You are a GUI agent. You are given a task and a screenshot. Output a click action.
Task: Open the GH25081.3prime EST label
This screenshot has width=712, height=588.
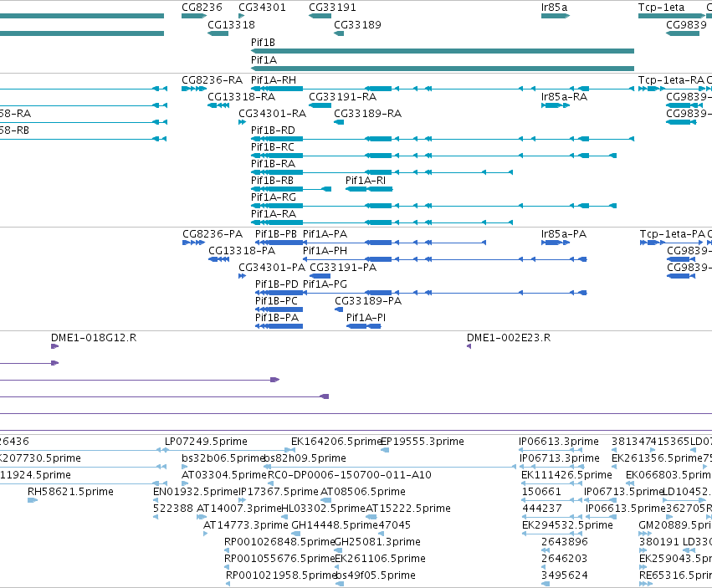point(377,542)
